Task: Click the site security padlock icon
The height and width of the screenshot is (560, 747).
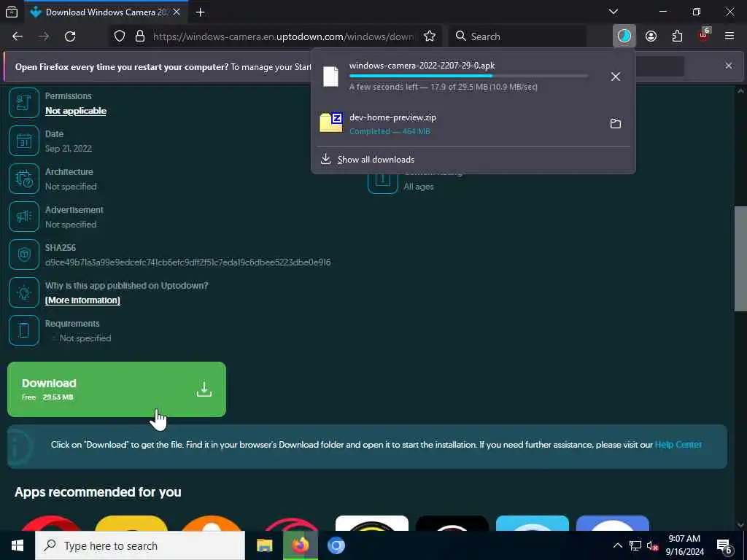Action: [139, 36]
